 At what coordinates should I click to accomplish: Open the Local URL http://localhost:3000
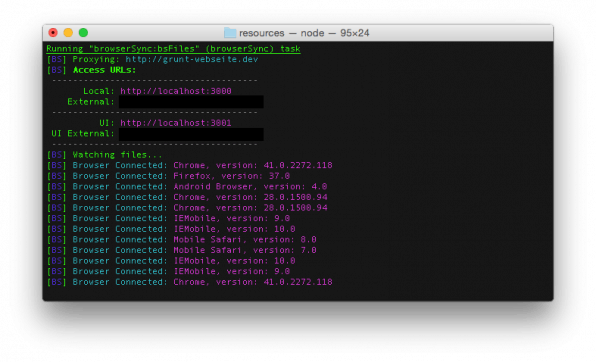(x=176, y=91)
